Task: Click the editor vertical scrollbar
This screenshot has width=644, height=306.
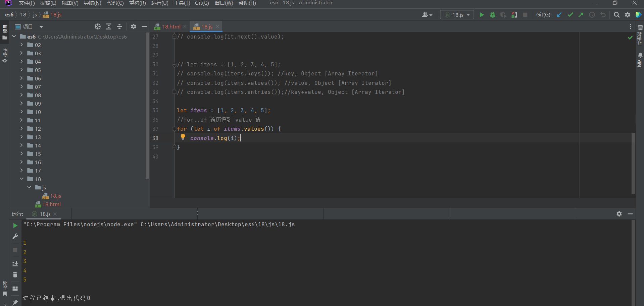Action: (633, 164)
